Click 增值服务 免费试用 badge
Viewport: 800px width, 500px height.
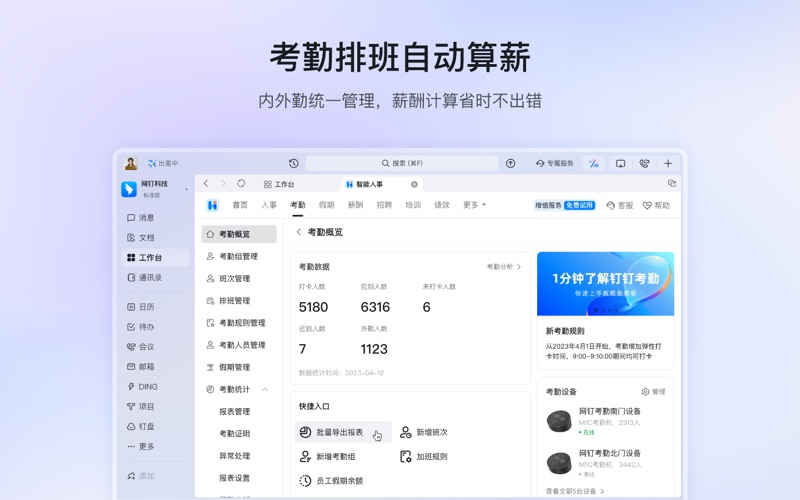coord(564,205)
